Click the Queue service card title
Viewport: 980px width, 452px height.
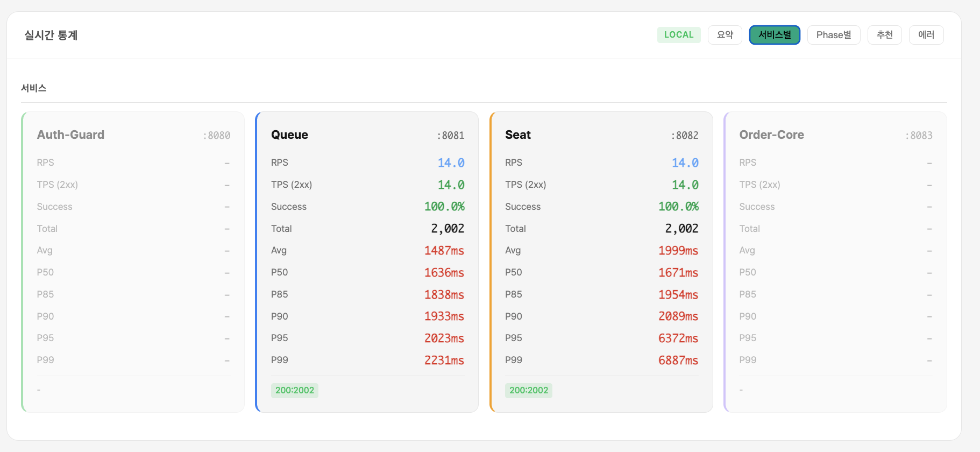(x=289, y=135)
